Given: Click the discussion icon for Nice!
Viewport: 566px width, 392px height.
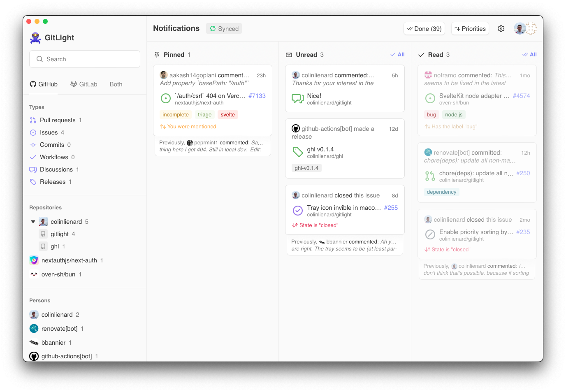Looking at the screenshot, I should (x=298, y=99).
